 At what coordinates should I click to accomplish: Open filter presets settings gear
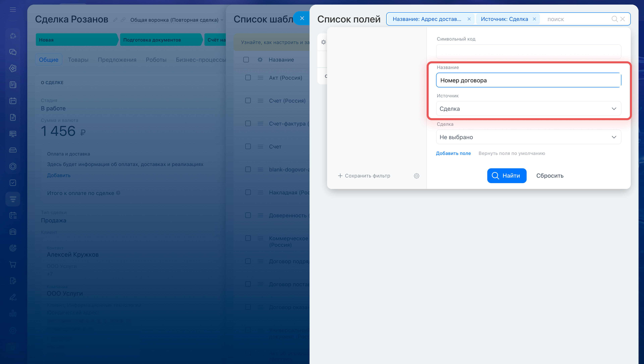tap(416, 176)
